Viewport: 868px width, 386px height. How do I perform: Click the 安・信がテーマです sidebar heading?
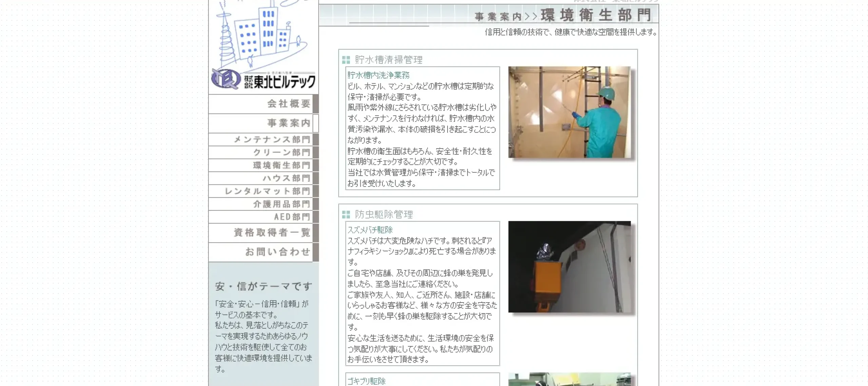coord(263,287)
